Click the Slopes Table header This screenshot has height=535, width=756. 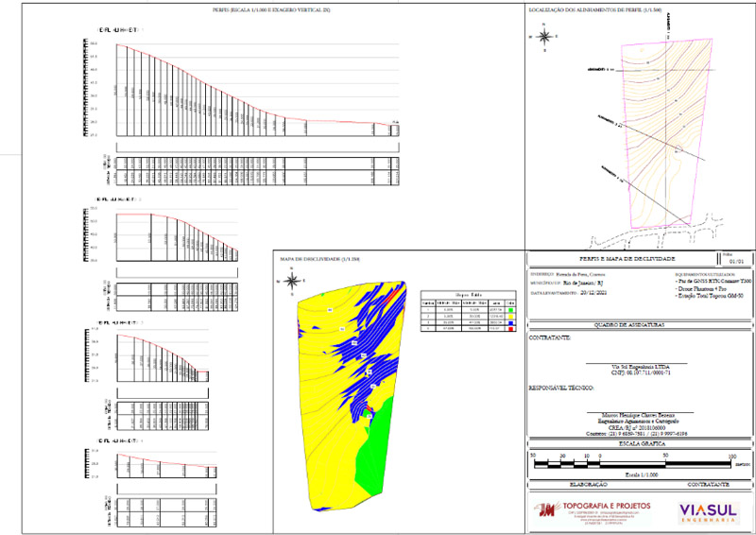coord(468,293)
